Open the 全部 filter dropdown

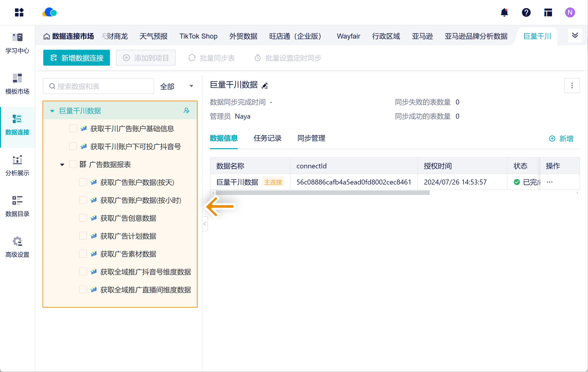[177, 86]
